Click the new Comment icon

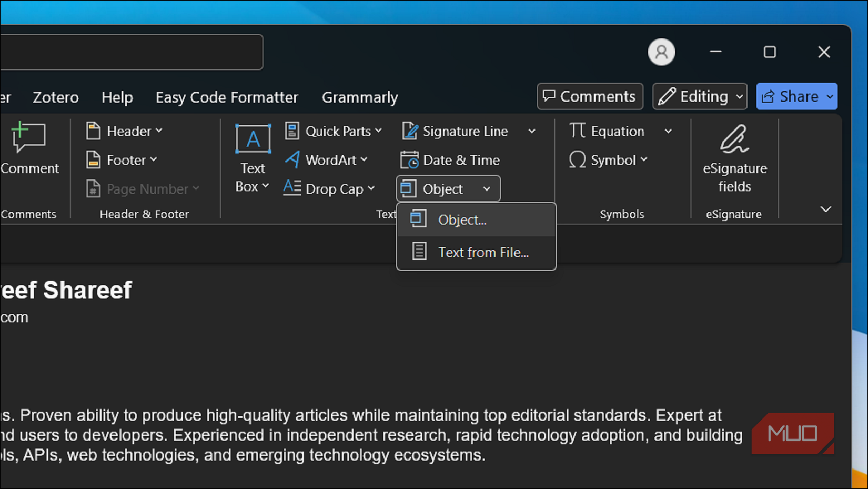click(x=28, y=138)
